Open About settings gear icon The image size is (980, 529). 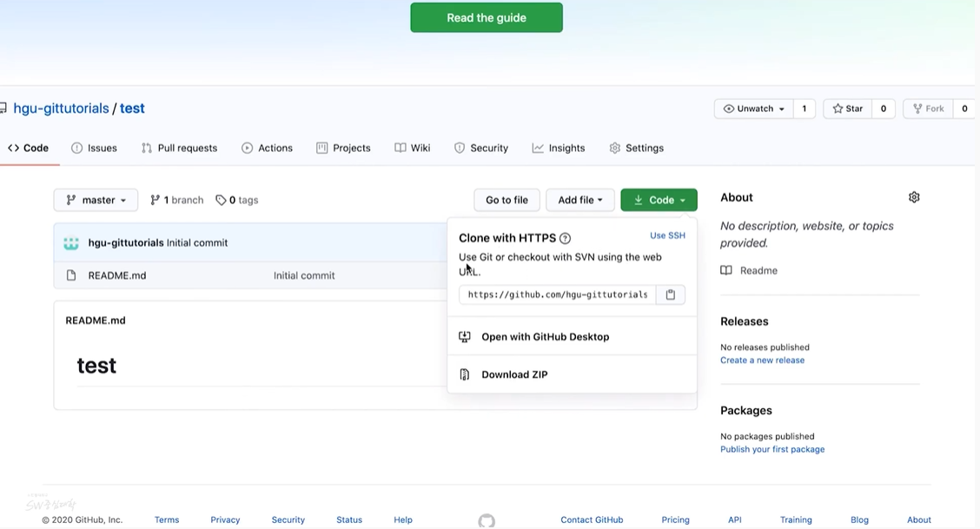click(914, 197)
